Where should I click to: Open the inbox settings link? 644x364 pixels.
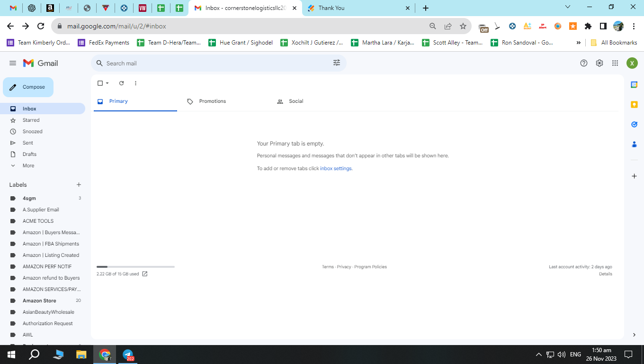point(336,169)
